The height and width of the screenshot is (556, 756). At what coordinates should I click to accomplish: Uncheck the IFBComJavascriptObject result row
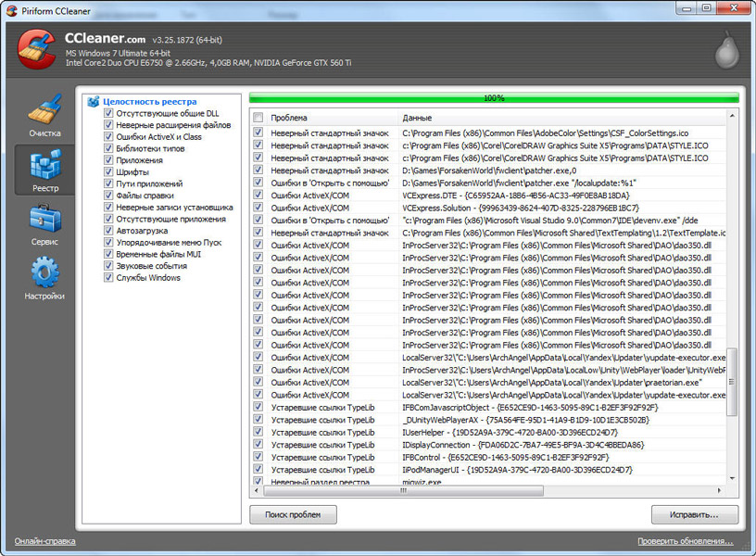[x=258, y=408]
